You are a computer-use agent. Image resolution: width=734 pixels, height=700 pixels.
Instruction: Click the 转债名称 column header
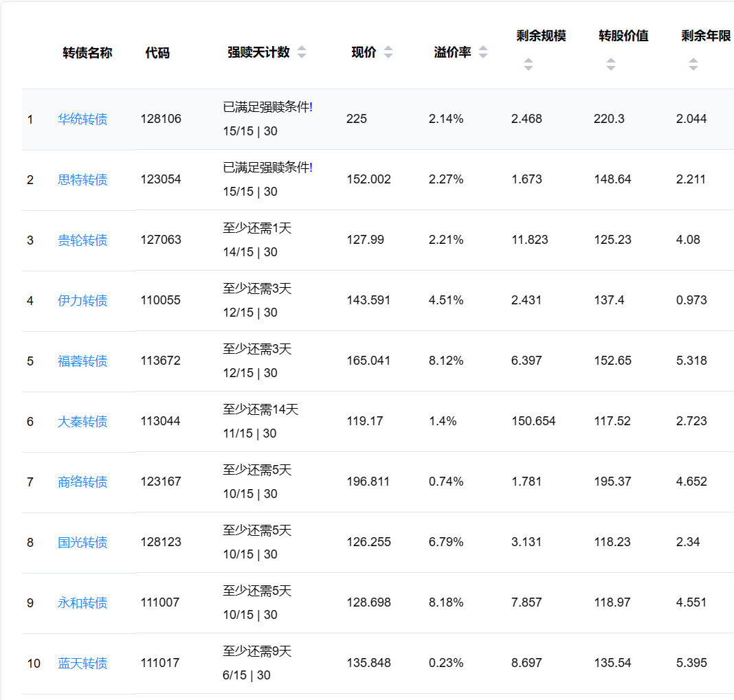[x=87, y=53]
